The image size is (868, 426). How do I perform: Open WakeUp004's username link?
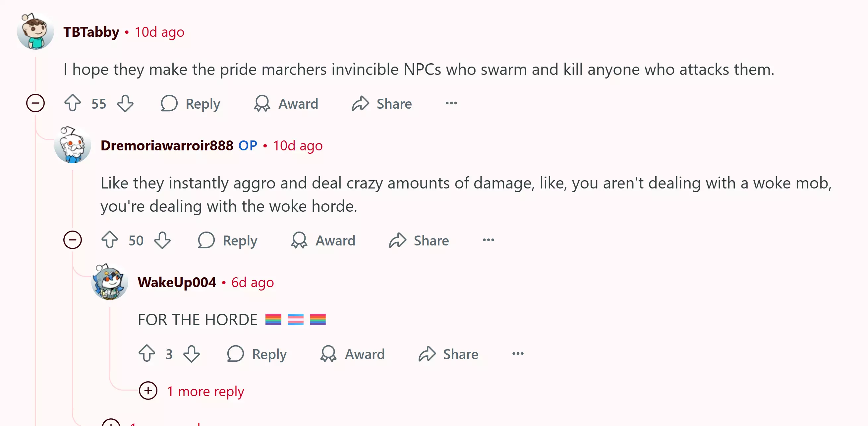coord(177,282)
